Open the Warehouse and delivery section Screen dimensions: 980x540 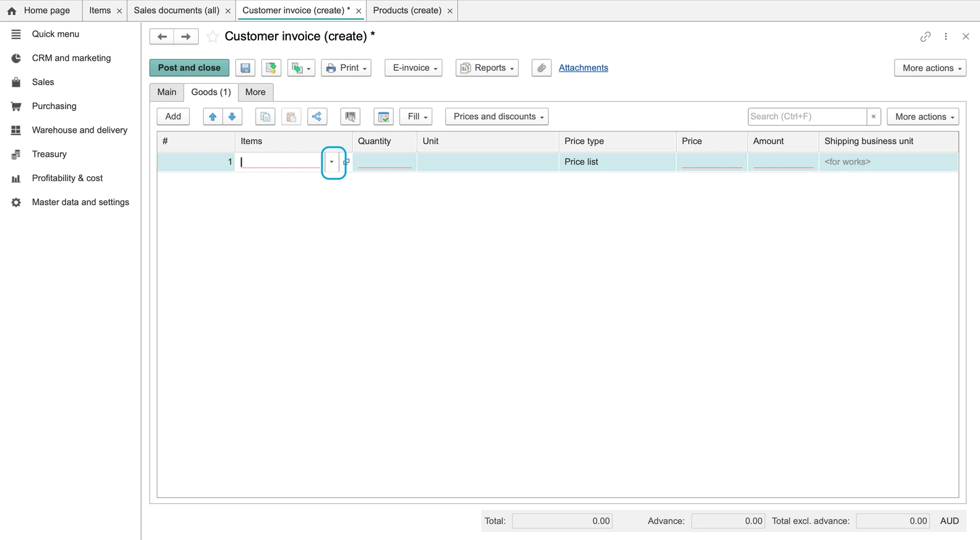[80, 130]
